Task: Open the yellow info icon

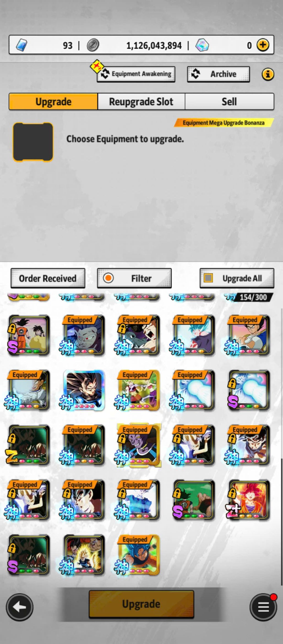Action: [268, 74]
